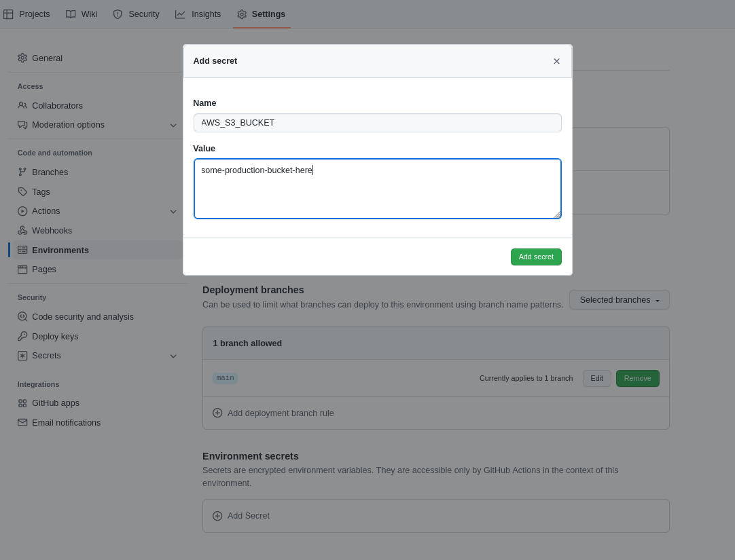Click the Projects table icon
Image resolution: width=735 pixels, height=560 pixels.
coord(8,14)
